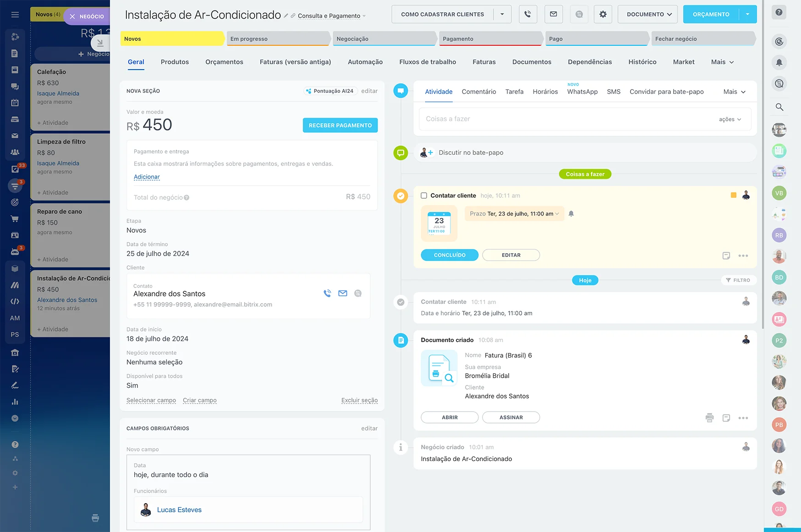This screenshot has width=801, height=532.
Task: Open the settings gear in header
Action: [x=603, y=14]
